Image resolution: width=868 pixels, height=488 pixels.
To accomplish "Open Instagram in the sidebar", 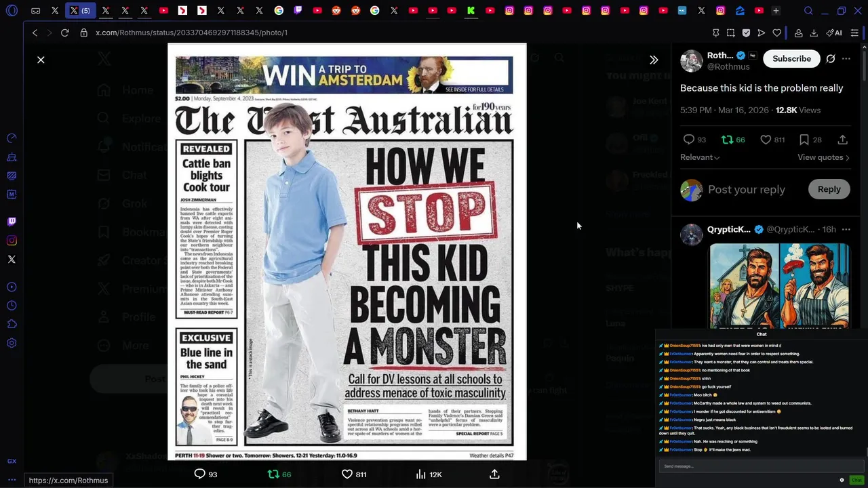I will click(x=12, y=241).
